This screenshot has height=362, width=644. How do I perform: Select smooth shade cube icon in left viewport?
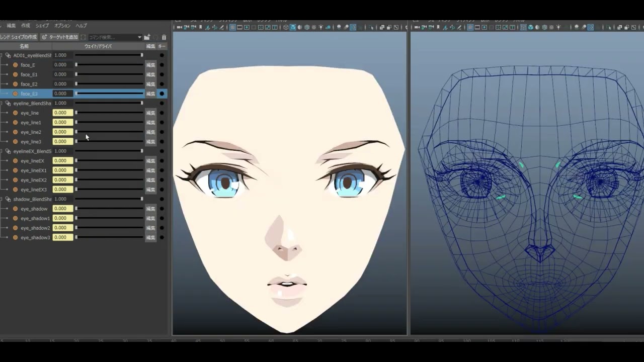pyautogui.click(x=293, y=27)
